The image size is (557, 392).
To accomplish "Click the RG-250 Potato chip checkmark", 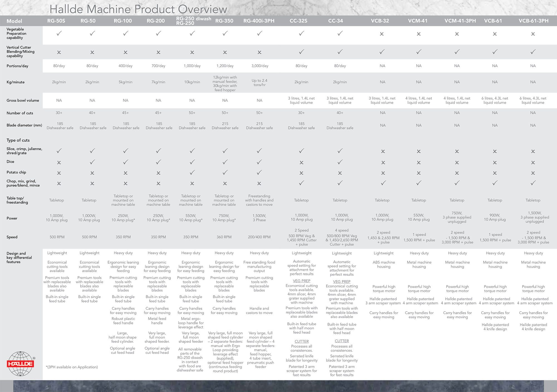I will point(192,172).
